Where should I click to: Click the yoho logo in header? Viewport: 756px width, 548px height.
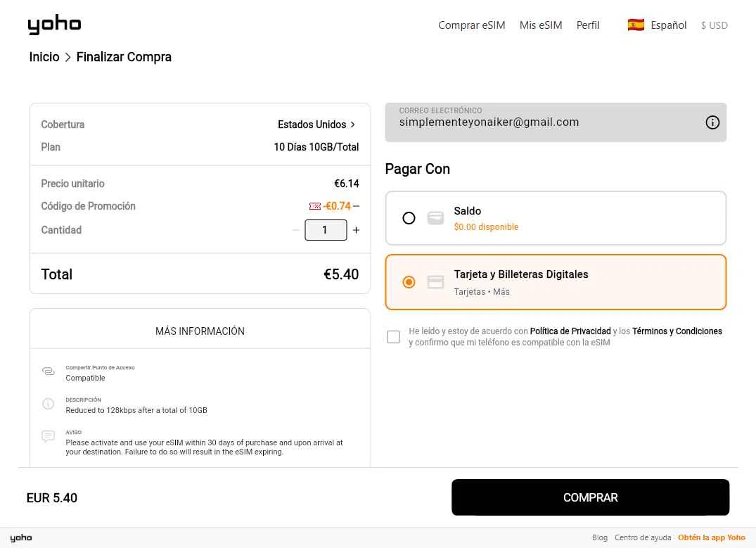tap(54, 24)
